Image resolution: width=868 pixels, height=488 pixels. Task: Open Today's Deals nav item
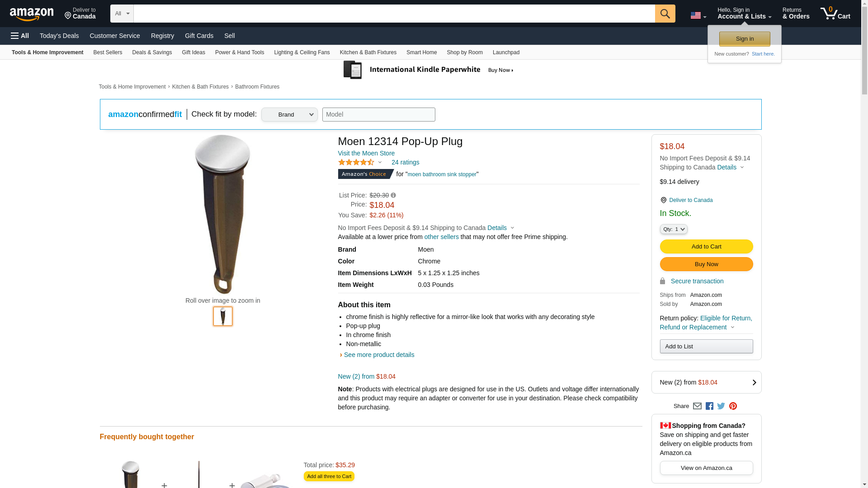click(59, 36)
